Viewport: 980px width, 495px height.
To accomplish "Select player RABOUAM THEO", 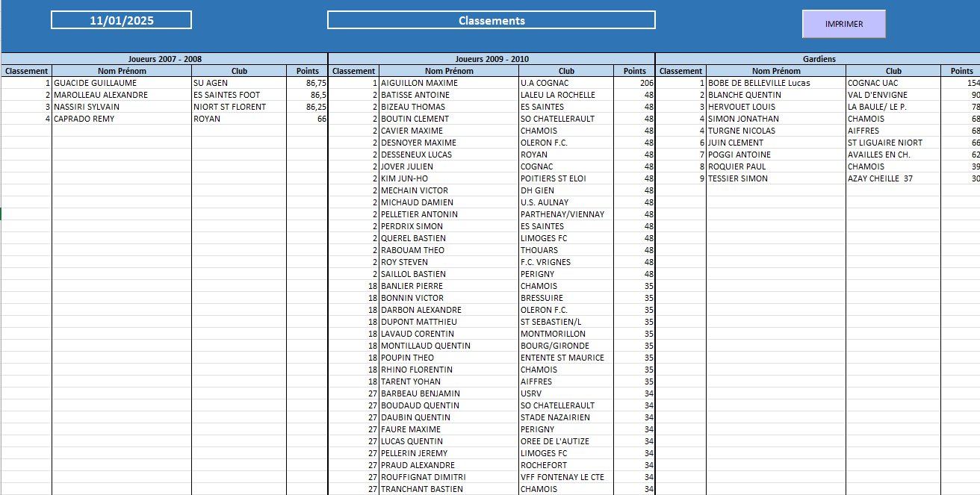I will [x=449, y=250].
